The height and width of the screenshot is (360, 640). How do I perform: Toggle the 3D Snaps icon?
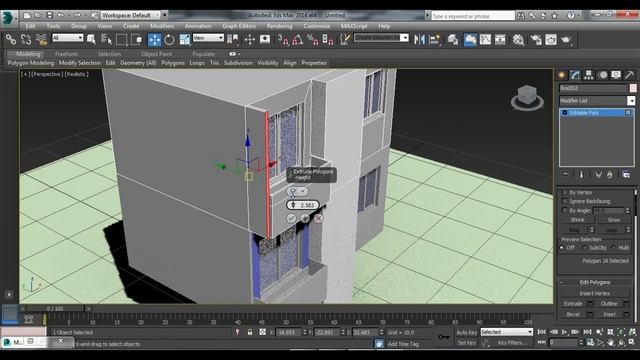tap(283, 40)
